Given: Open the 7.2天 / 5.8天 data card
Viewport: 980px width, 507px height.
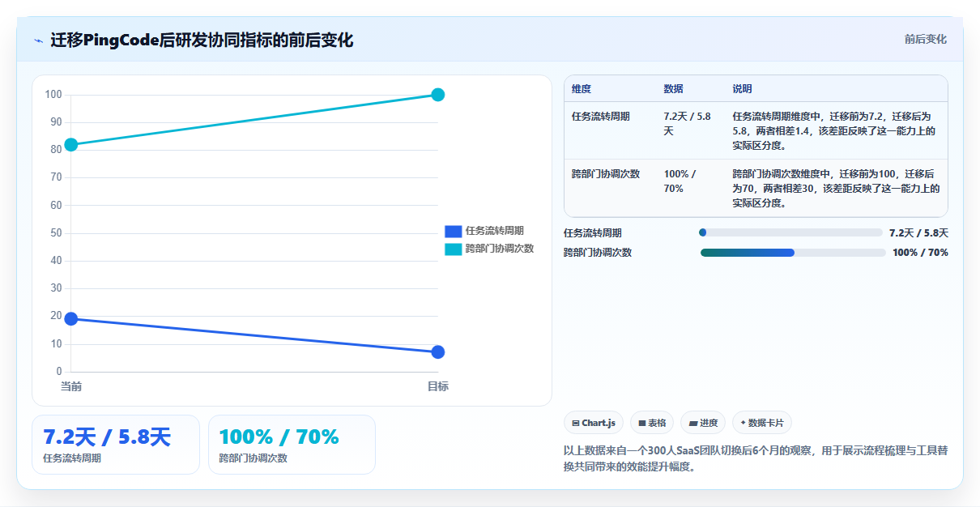Looking at the screenshot, I should point(116,445).
